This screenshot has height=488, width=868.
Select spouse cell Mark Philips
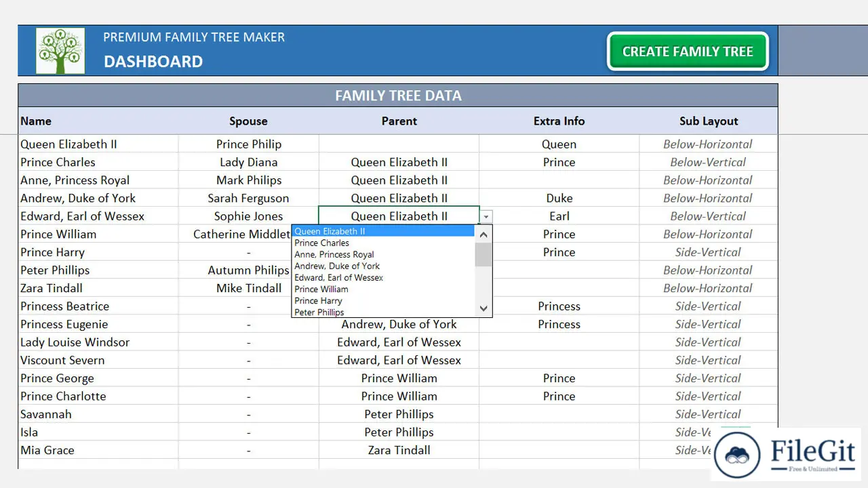pos(249,180)
